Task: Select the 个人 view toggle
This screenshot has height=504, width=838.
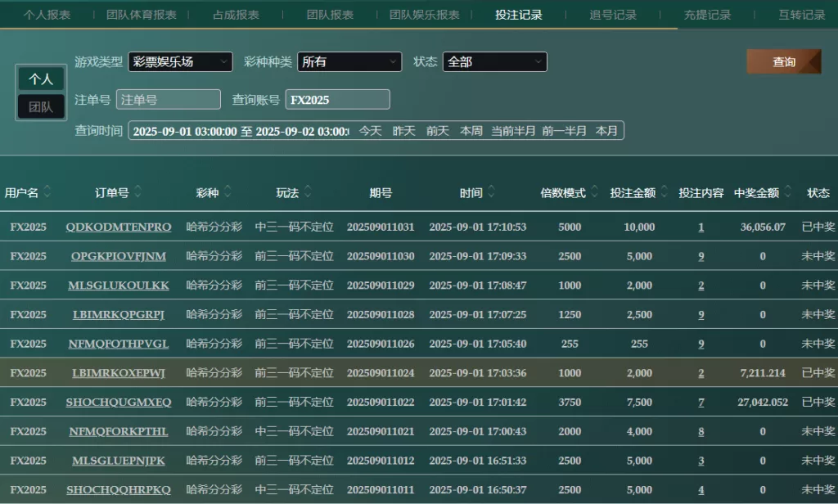Action: 41,79
